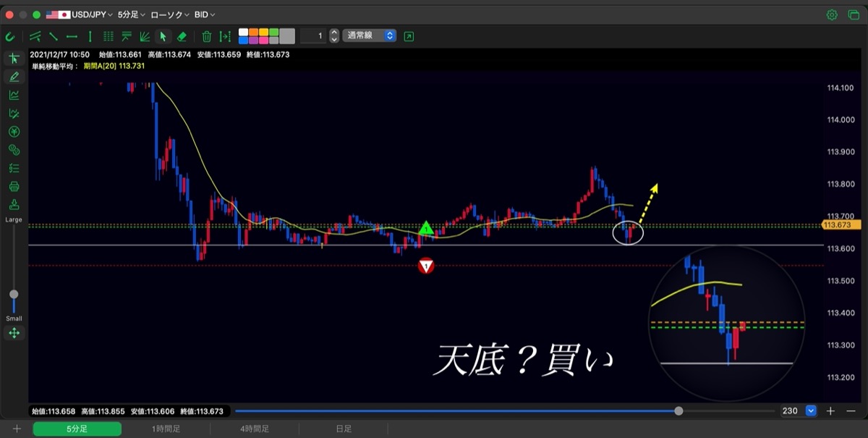Click the four-arrow move icon
The image size is (868, 438).
click(x=14, y=333)
